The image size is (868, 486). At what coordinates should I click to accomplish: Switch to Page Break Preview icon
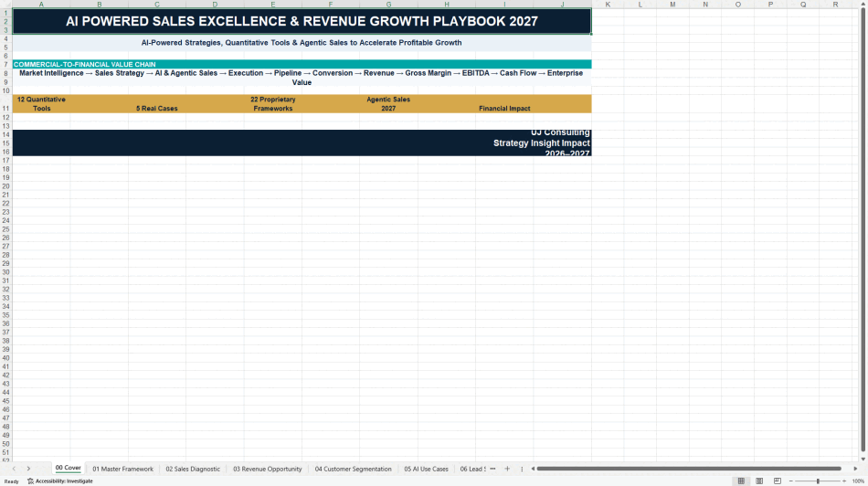[778, 481]
